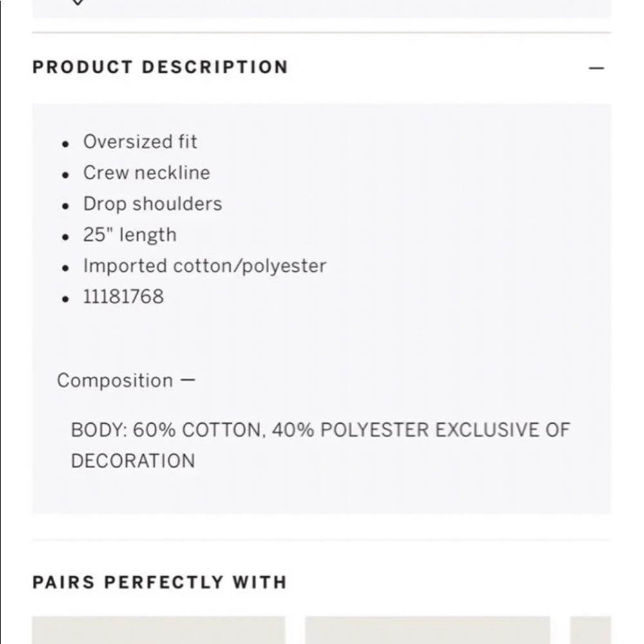This screenshot has width=644, height=644.
Task: Click the partially visible icon at top
Action: [77, 3]
